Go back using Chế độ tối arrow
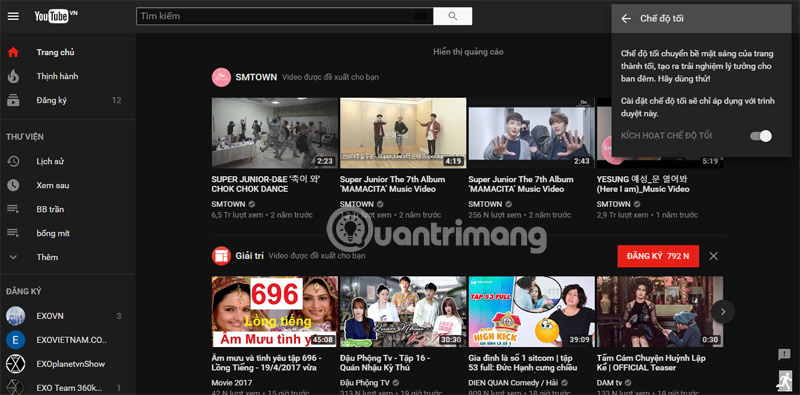The height and width of the screenshot is (395, 800). (626, 19)
